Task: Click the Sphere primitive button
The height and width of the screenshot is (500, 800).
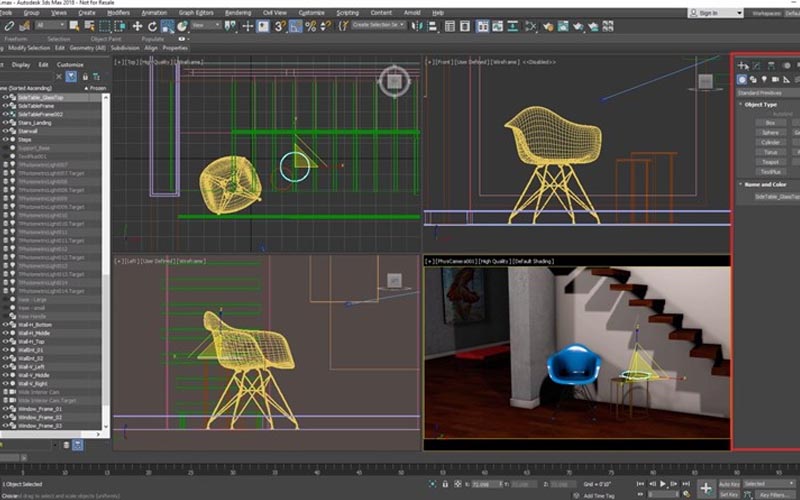Action: (770, 132)
